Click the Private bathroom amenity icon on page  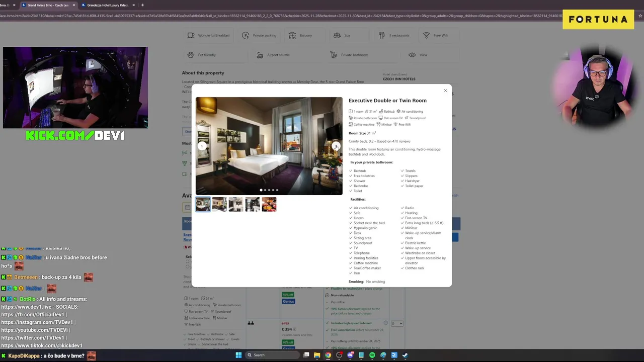(x=334, y=55)
